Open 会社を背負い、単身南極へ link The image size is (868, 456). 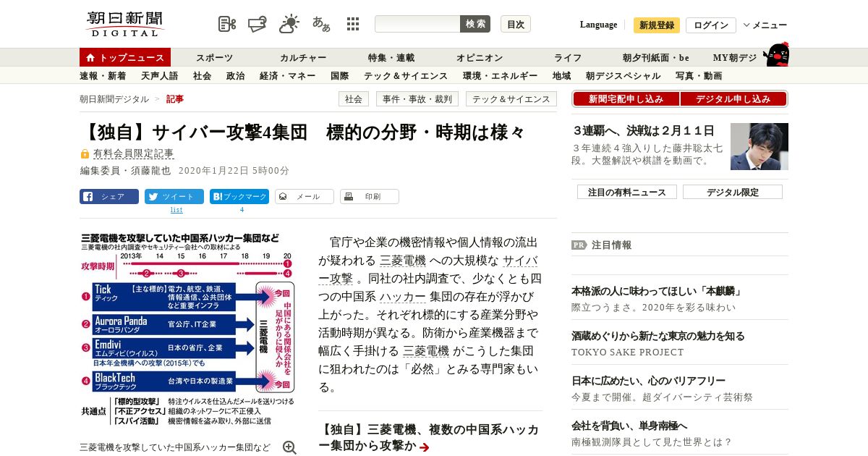pos(629,426)
